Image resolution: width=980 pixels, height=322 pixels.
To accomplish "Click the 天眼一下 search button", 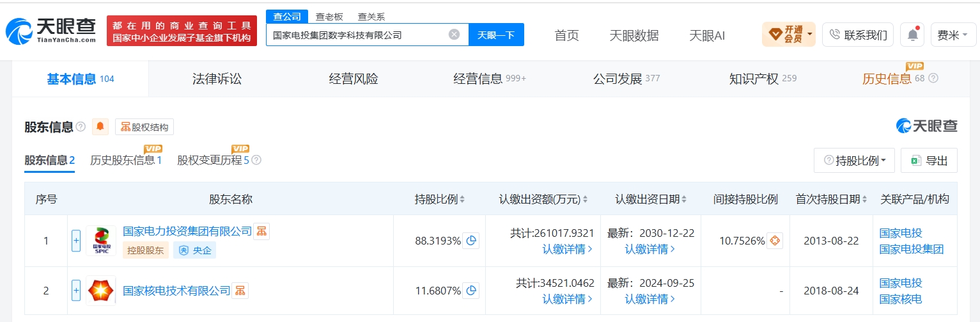I will pyautogui.click(x=496, y=35).
